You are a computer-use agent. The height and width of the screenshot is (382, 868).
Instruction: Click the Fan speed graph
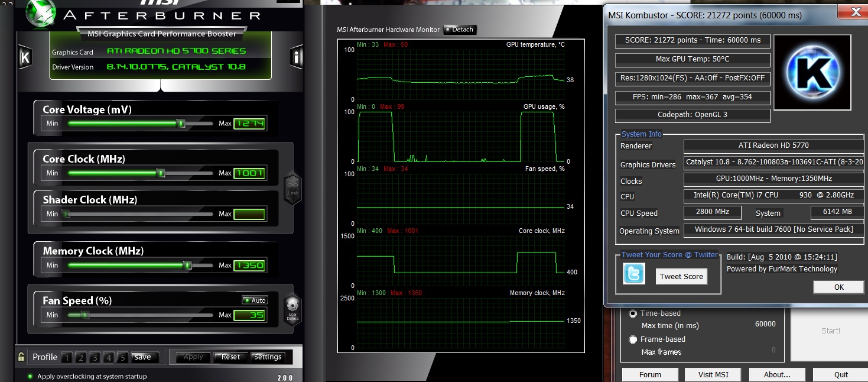click(460, 199)
